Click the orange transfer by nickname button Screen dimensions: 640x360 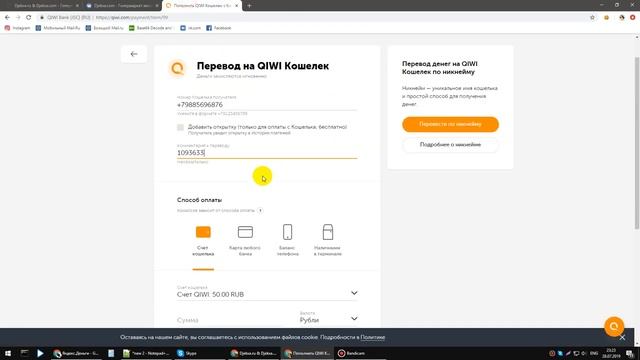coord(450,124)
